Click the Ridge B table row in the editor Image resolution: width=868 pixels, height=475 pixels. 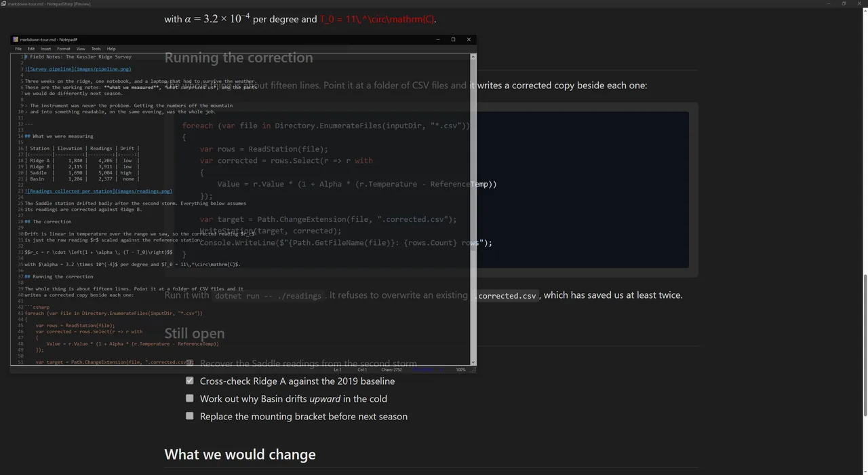(82, 166)
